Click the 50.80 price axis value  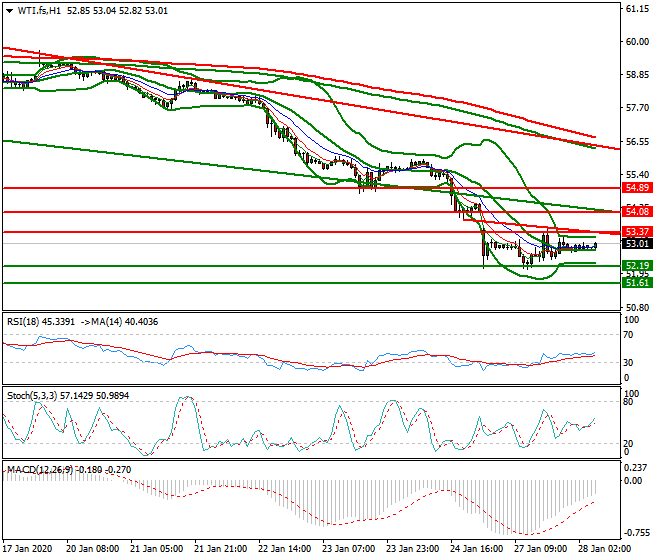click(x=637, y=308)
